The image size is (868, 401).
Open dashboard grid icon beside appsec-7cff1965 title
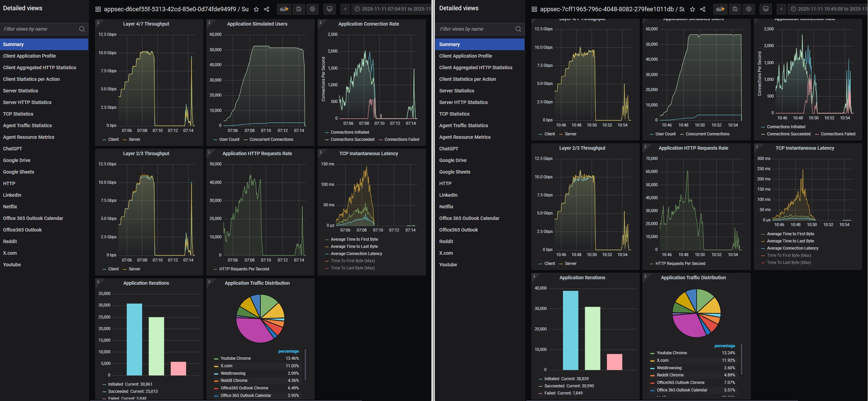coord(534,9)
